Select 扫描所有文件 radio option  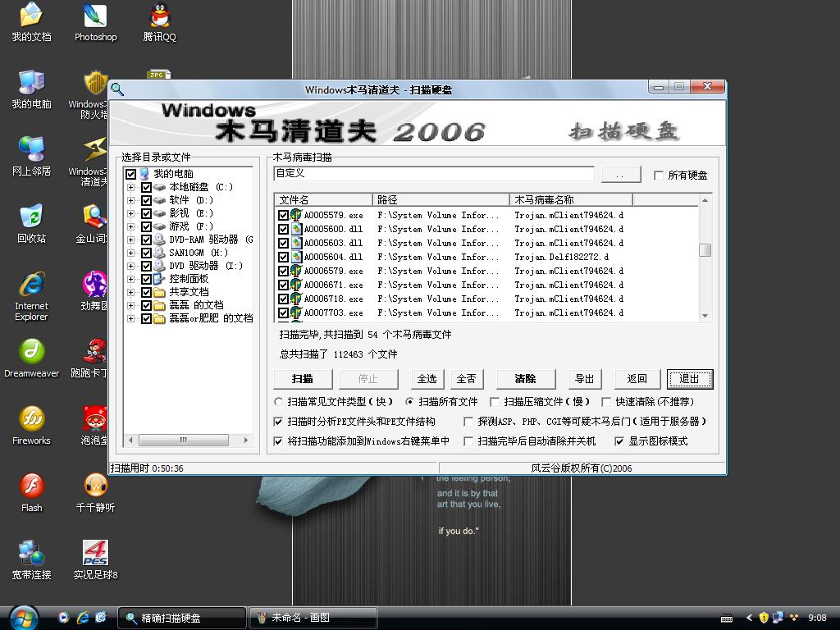pos(410,401)
